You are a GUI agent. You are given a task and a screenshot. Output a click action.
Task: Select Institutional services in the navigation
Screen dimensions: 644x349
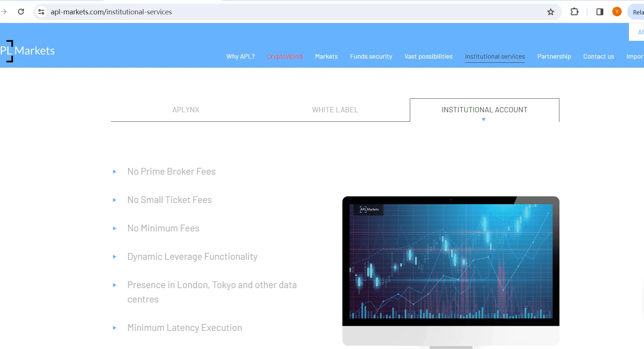coord(495,56)
